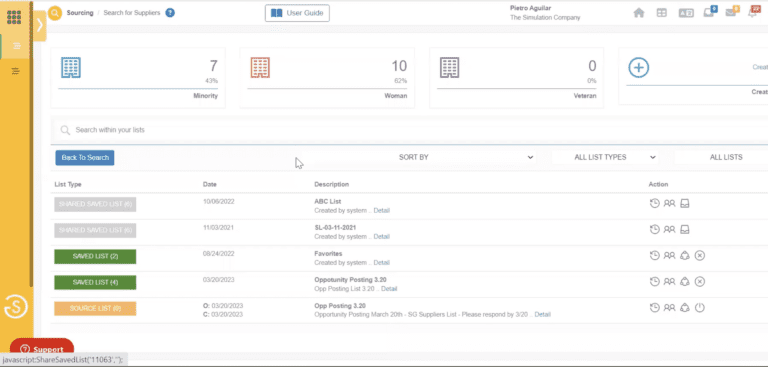The height and width of the screenshot is (367, 768).
Task: Click the blue Minority building icon
Action: [71, 68]
